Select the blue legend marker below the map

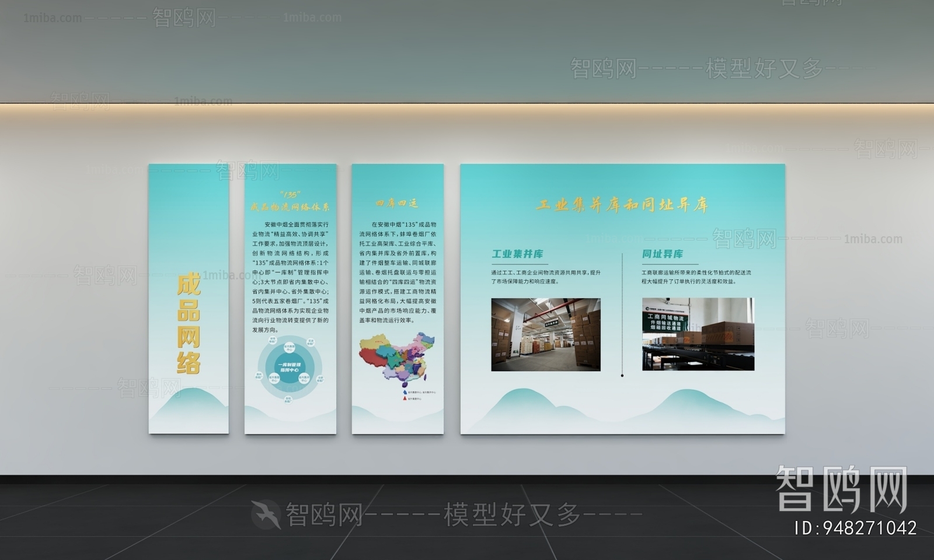(x=405, y=392)
